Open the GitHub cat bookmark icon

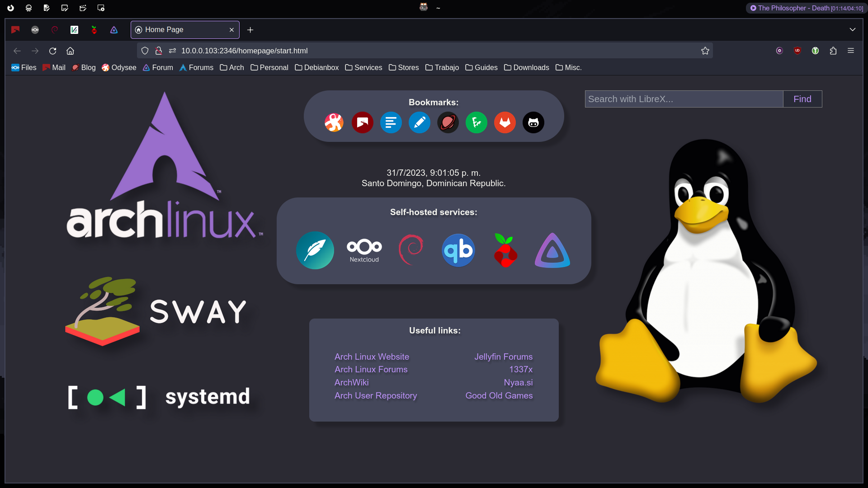click(x=533, y=122)
